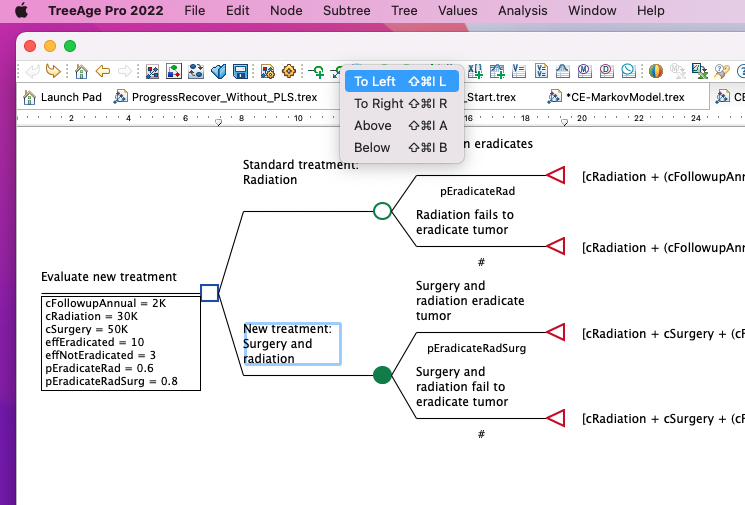
Task: Click the tree preferences icon with gear
Action: click(x=267, y=71)
